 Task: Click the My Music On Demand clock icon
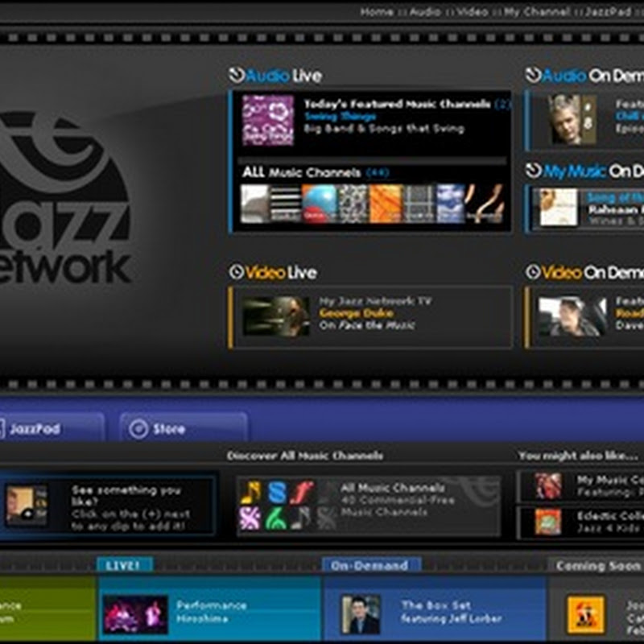point(533,171)
